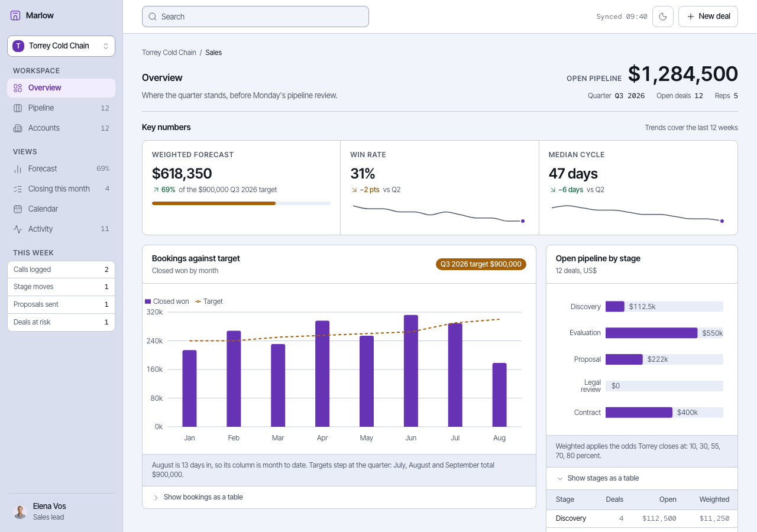
Task: Click the Closing this month checklist icon
Action: (18, 189)
